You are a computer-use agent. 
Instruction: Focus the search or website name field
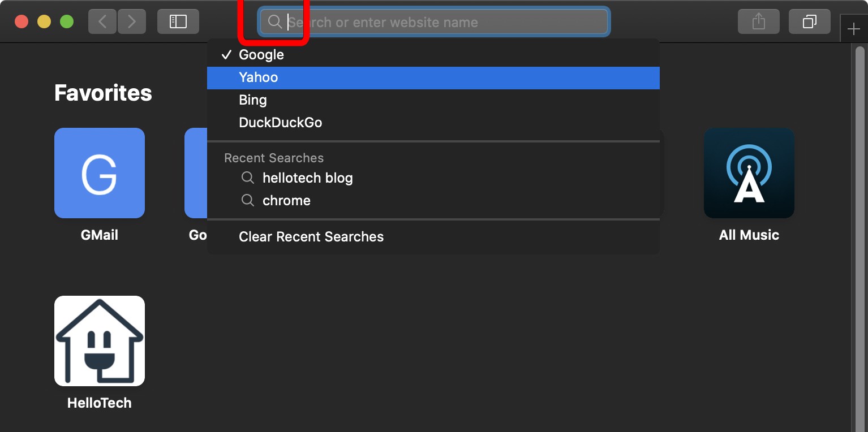[x=441, y=22]
